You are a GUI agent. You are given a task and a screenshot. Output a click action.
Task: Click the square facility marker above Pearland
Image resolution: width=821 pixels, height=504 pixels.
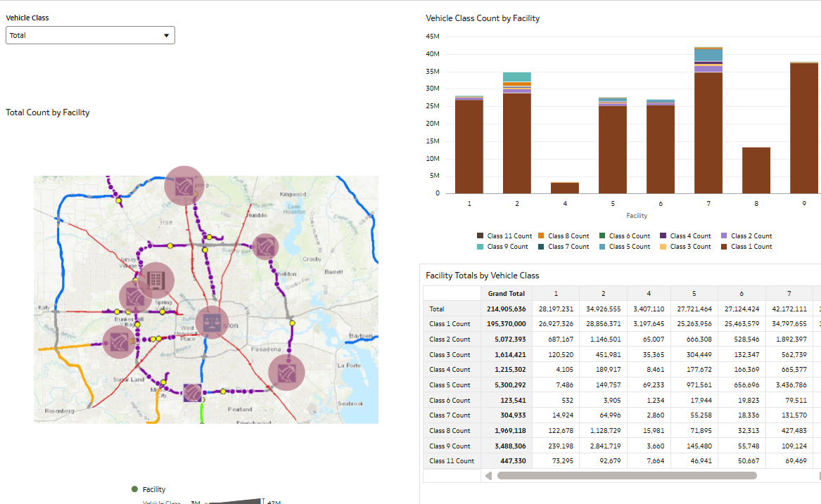pos(193,392)
